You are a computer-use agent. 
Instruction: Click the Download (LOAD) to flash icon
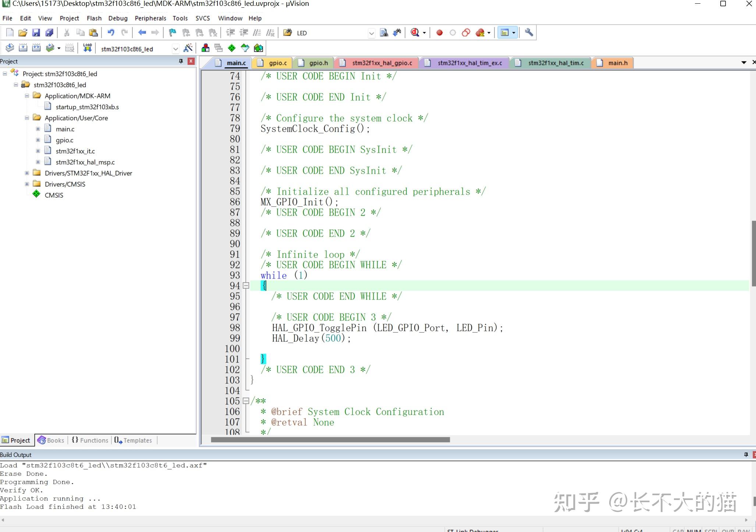click(87, 48)
